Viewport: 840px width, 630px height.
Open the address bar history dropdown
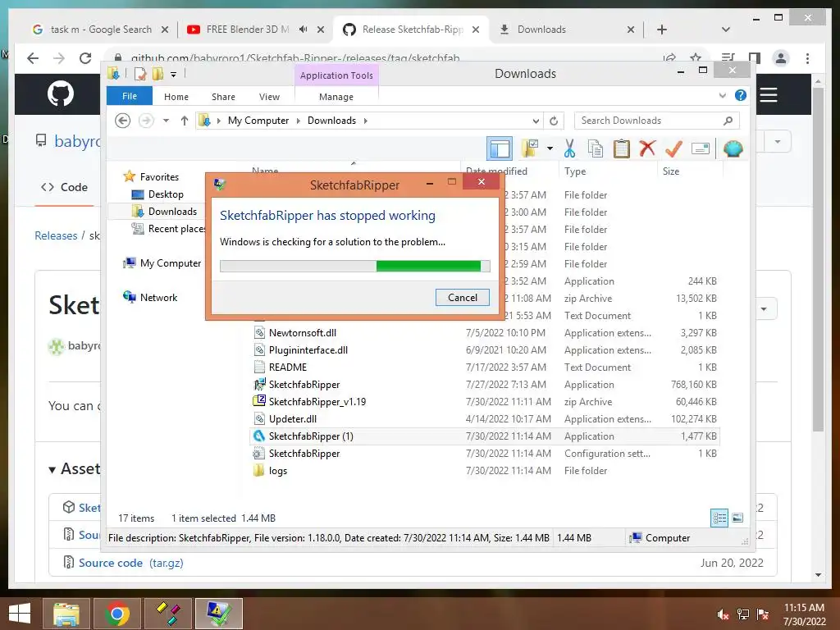pos(536,121)
